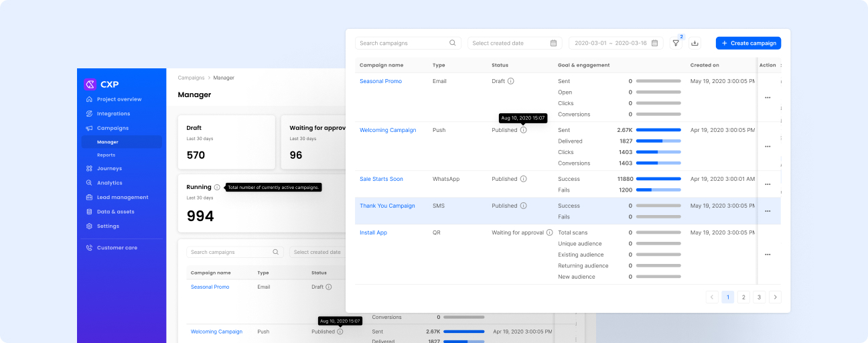The image size is (868, 343).
Task: Select Manager submenu item
Action: (x=121, y=142)
